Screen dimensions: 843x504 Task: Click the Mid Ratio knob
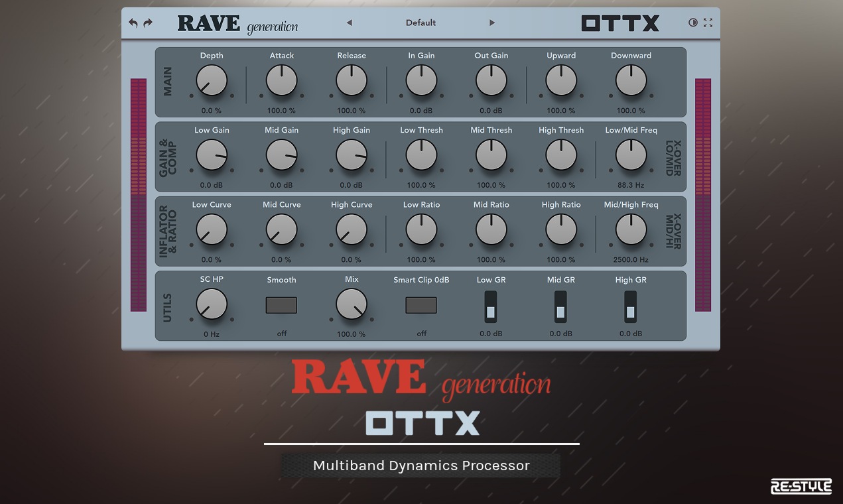pyautogui.click(x=491, y=229)
